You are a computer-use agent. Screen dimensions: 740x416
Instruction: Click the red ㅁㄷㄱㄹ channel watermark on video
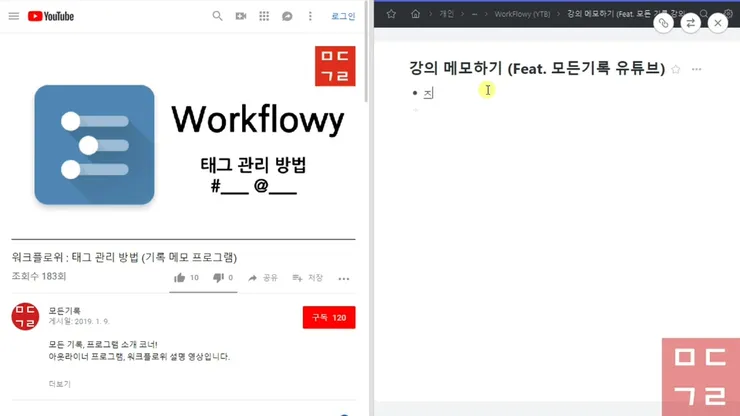tap(335, 66)
